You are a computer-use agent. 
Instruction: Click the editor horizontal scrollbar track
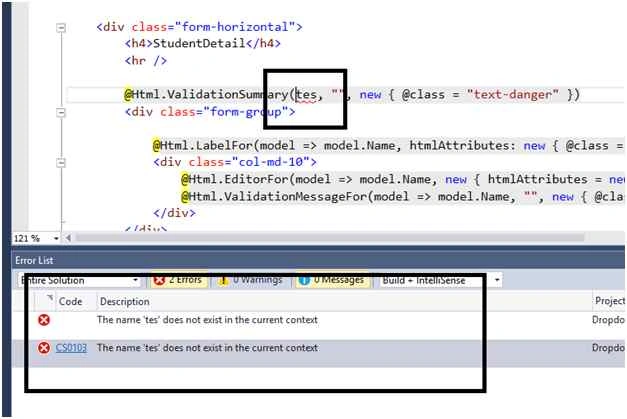(x=330, y=238)
